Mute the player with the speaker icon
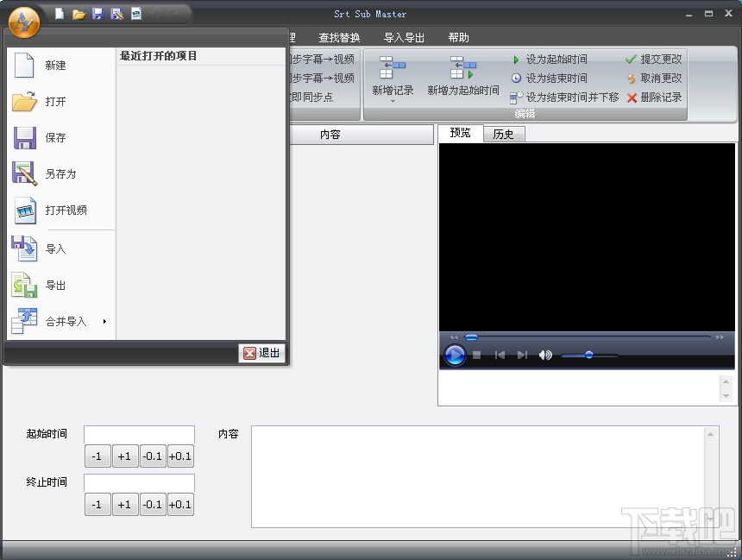 point(545,355)
